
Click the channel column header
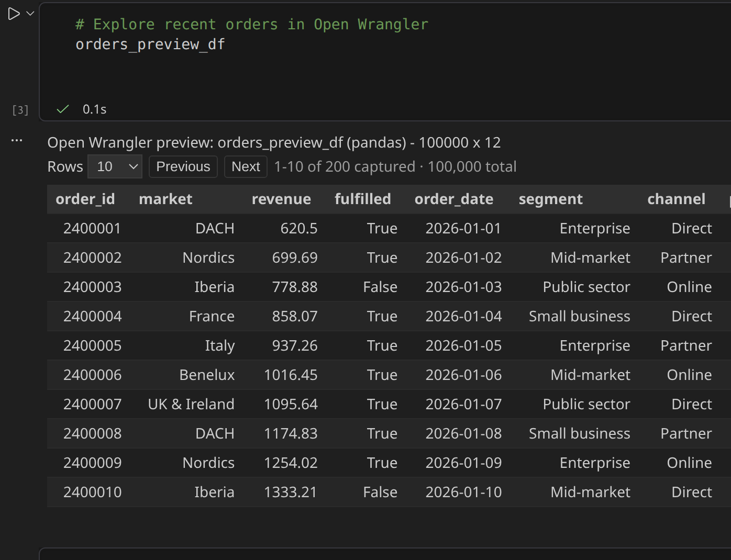pyautogui.click(x=677, y=199)
